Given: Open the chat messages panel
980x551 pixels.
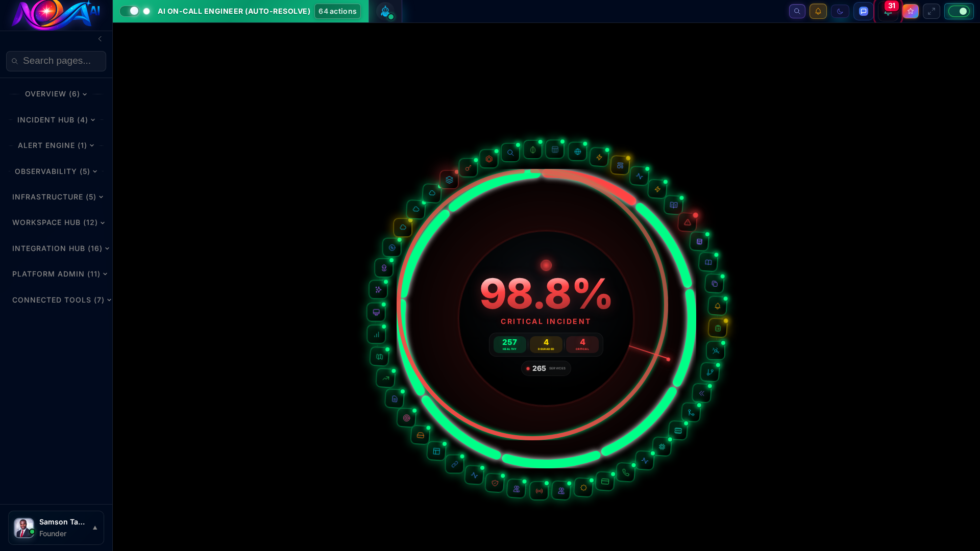Looking at the screenshot, I should pyautogui.click(x=864, y=11).
